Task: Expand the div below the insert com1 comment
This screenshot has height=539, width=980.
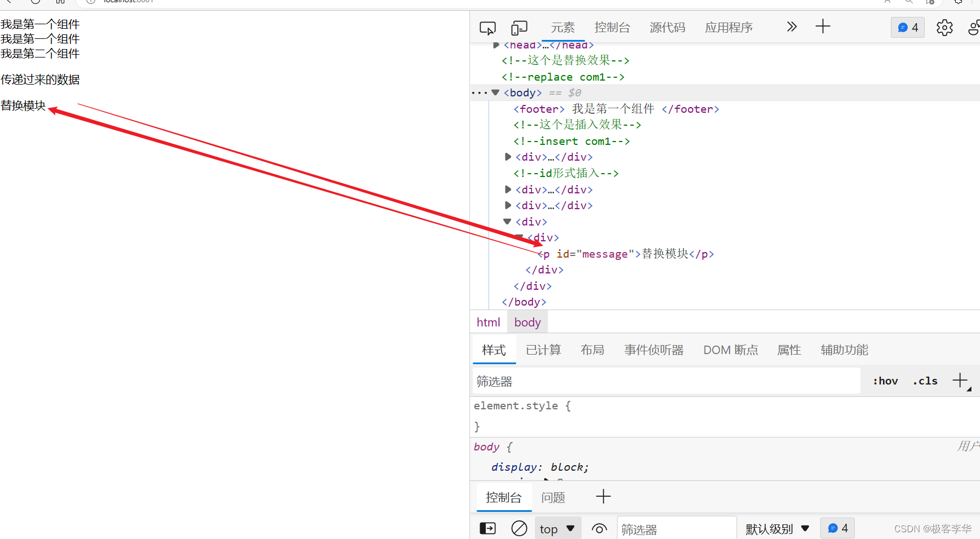Action: coord(508,157)
